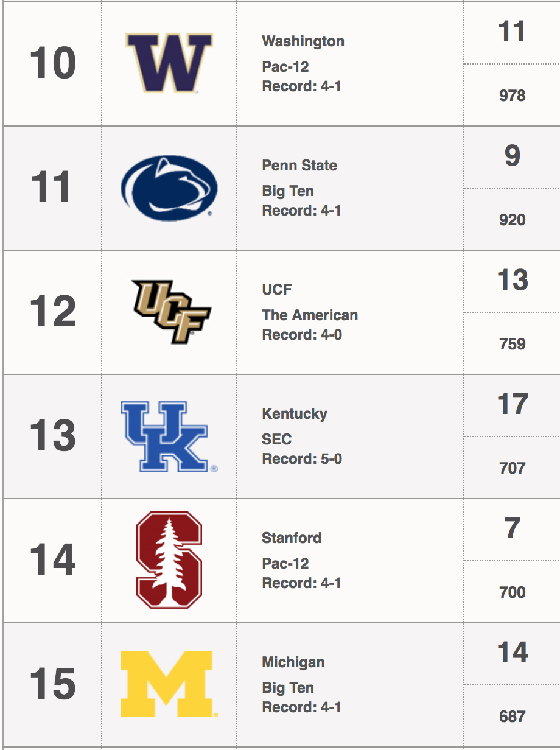Click the Penn State Nittany Lion logo

point(169,187)
